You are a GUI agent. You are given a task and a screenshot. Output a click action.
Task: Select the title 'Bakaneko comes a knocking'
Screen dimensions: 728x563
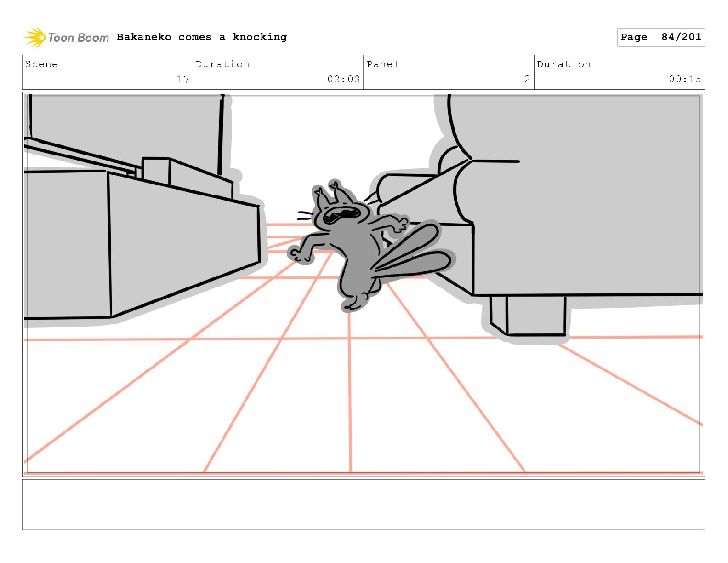(x=202, y=37)
